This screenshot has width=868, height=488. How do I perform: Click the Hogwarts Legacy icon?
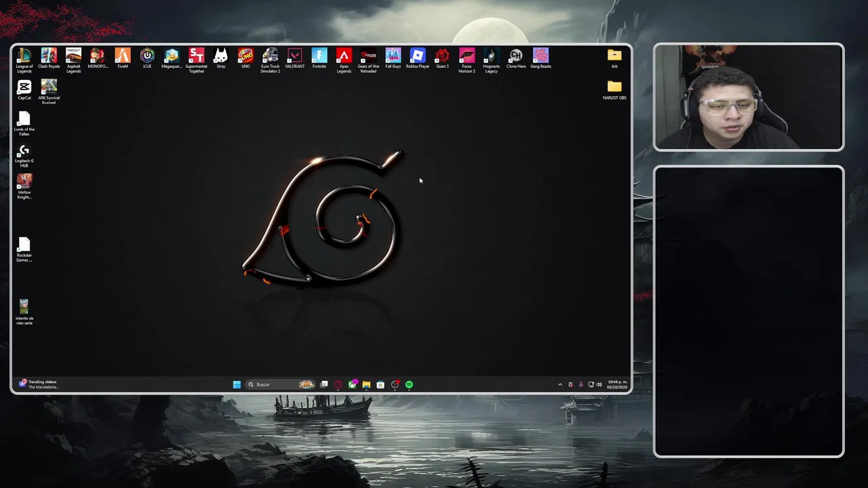(492, 60)
